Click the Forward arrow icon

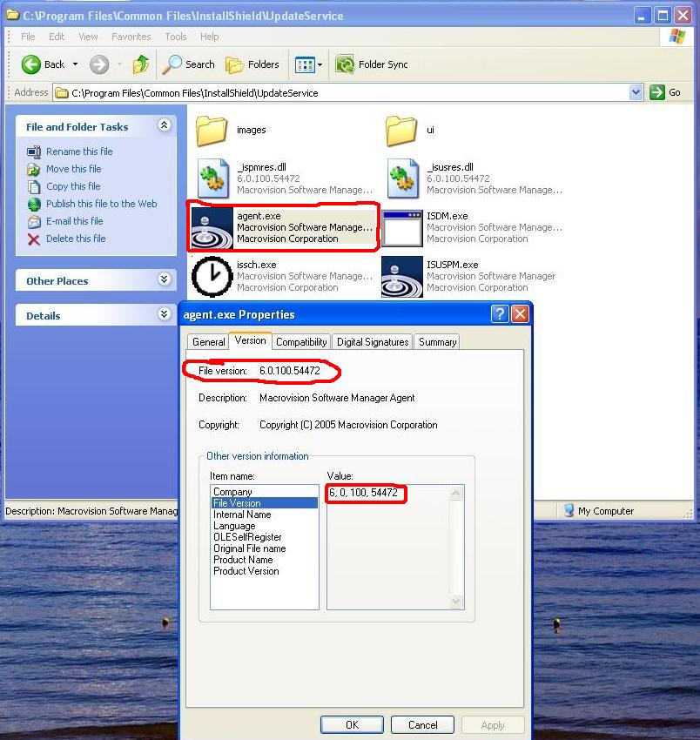pyautogui.click(x=99, y=64)
